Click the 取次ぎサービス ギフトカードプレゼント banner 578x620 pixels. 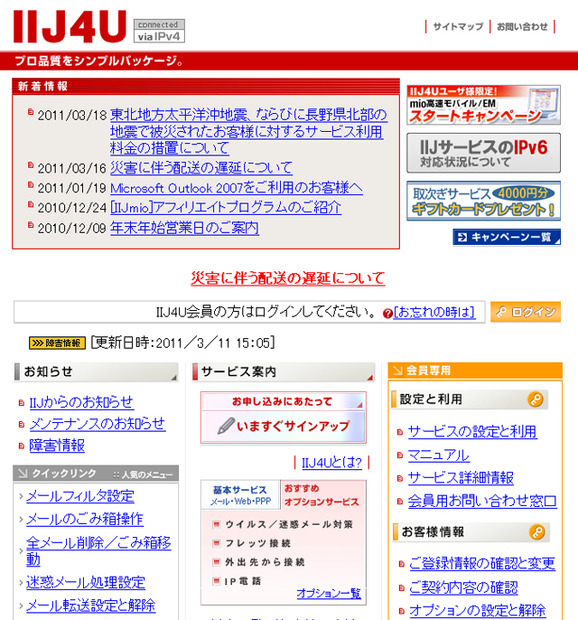pyautogui.click(x=484, y=201)
